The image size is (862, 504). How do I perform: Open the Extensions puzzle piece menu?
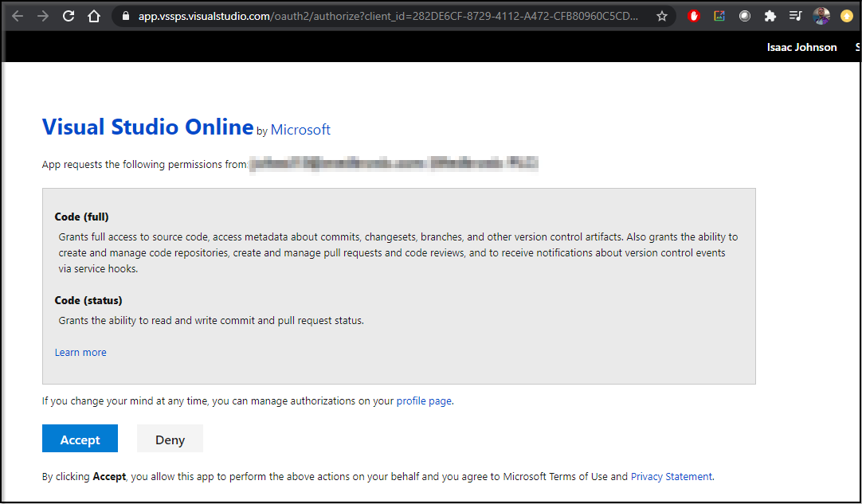[x=770, y=16]
